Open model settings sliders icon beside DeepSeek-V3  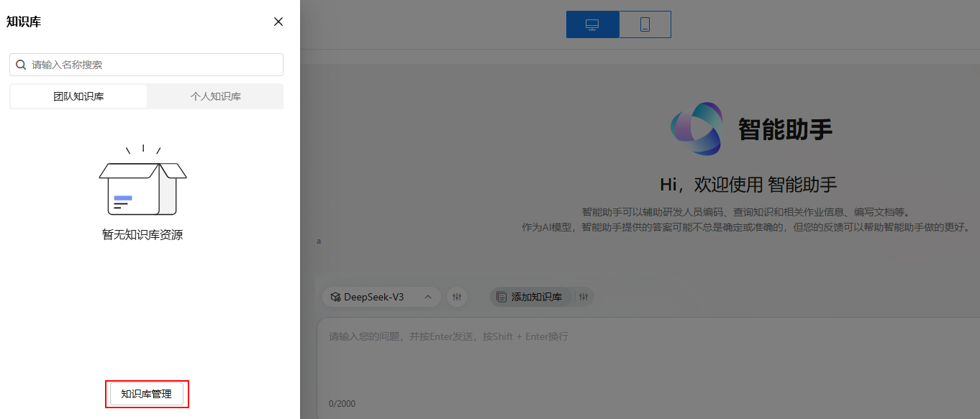(457, 297)
